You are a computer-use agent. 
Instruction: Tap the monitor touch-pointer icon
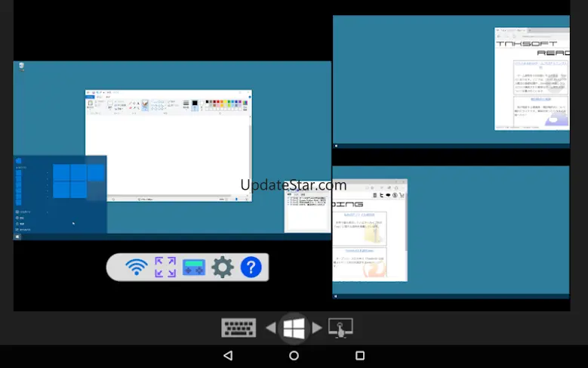click(340, 328)
